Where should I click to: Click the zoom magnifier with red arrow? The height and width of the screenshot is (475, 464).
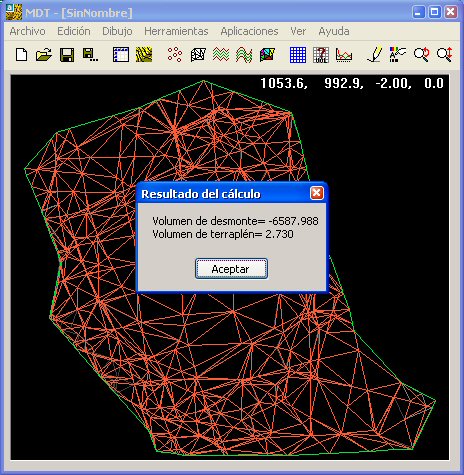point(421,55)
